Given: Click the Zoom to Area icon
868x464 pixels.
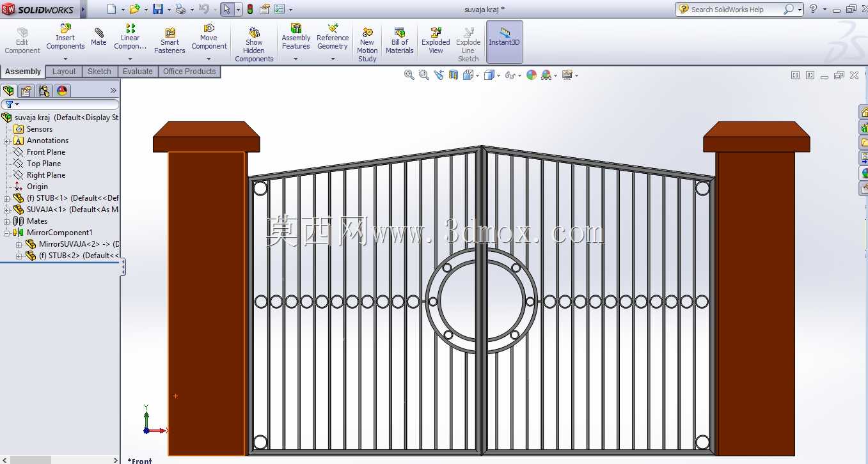Looking at the screenshot, I should click(423, 75).
